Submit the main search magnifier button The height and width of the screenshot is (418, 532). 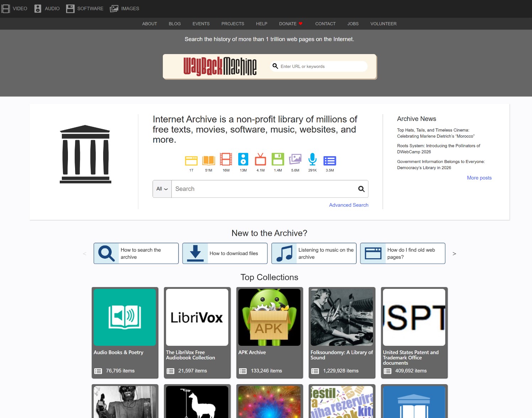pyautogui.click(x=361, y=189)
